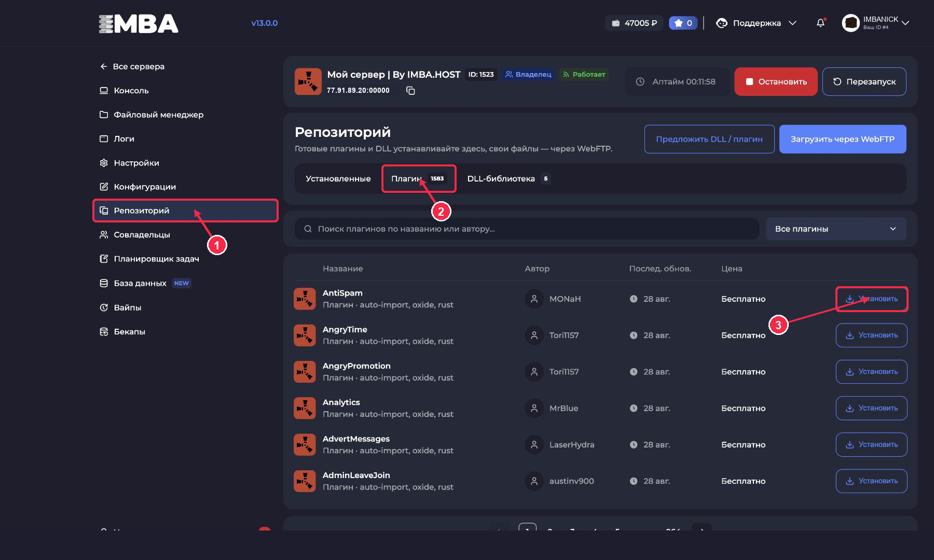Open Логи section

pos(117,138)
